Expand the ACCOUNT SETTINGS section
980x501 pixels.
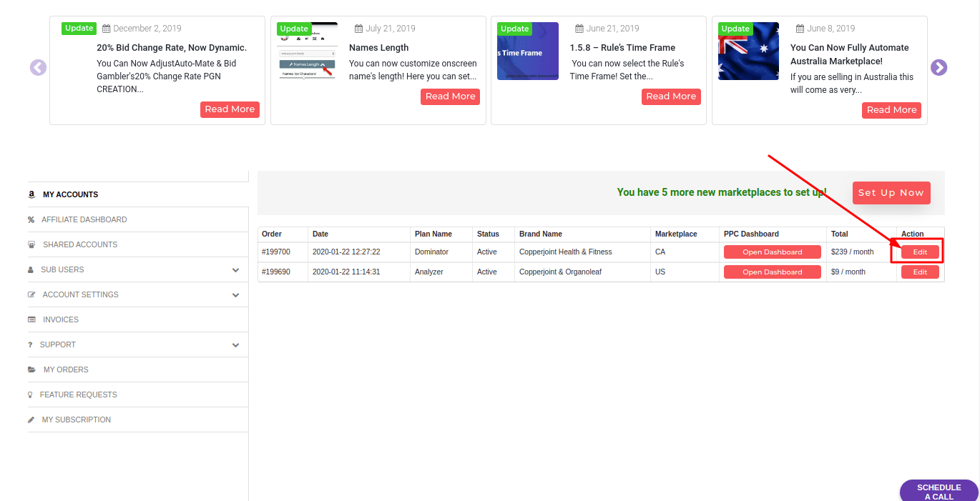click(236, 294)
